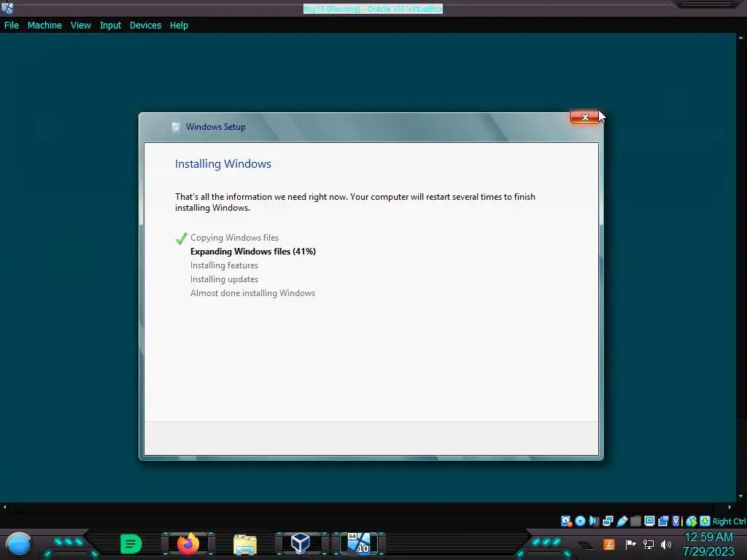Screen dimensions: 747x560
Task: Open VirtualBox Manager from the taskbar
Action: coord(301,543)
